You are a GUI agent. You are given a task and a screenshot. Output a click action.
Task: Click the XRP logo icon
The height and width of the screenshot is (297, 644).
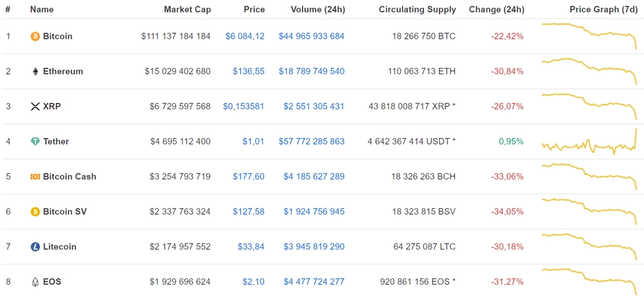coord(35,107)
